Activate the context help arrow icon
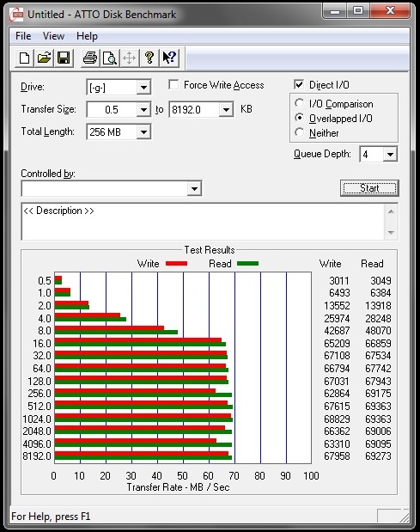 169,58
